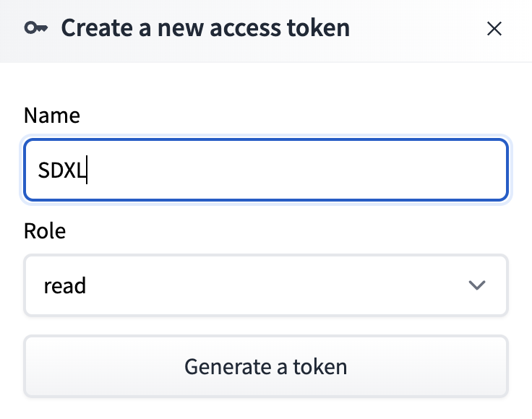This screenshot has height=419, width=532.
Task: Click the key icon in dialog header
Action: pos(36,28)
